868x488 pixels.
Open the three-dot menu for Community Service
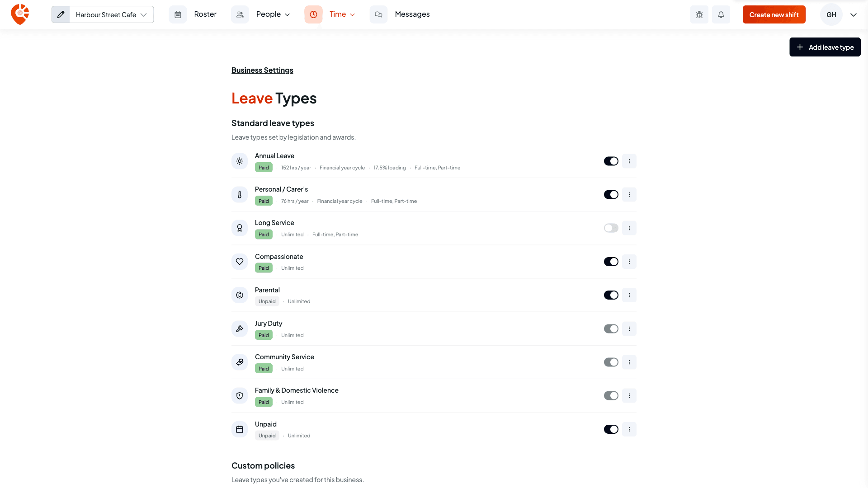629,362
